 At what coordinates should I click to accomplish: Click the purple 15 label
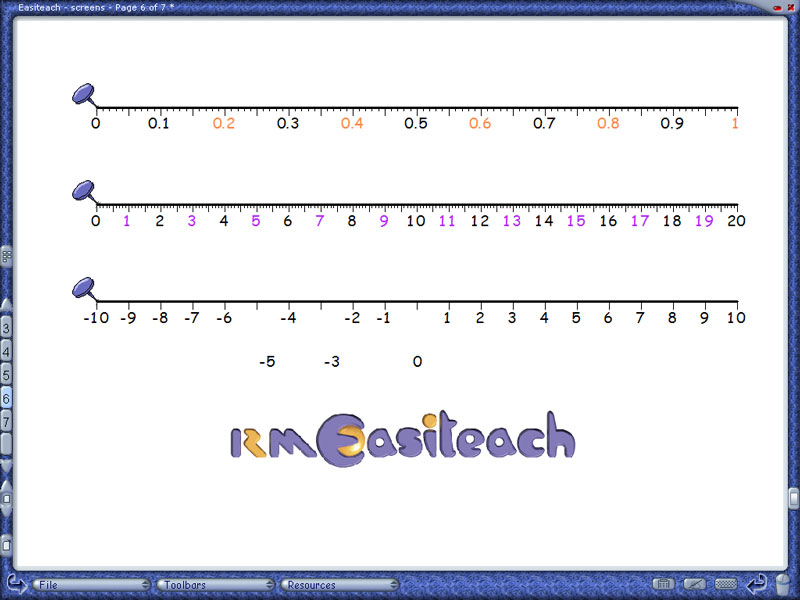576,221
